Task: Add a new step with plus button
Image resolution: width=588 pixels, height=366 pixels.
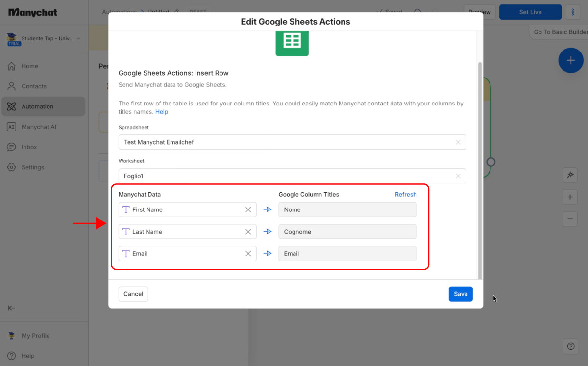Action: (571, 60)
